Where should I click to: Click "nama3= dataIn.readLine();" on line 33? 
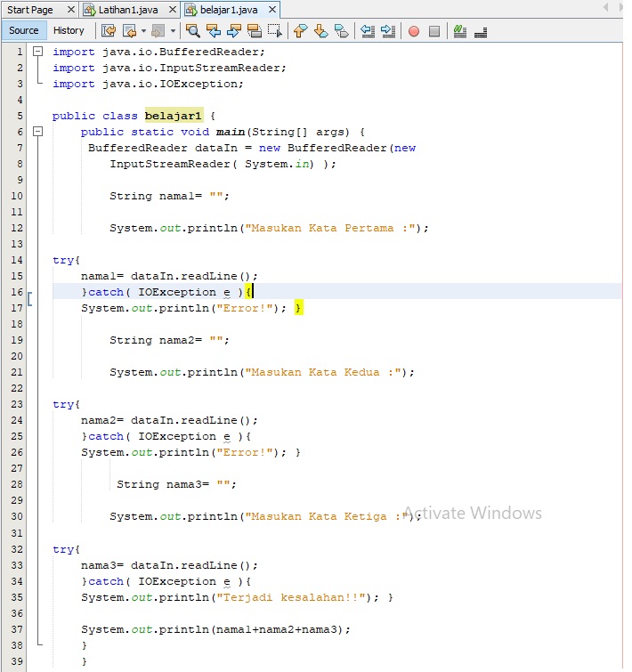tap(170, 565)
